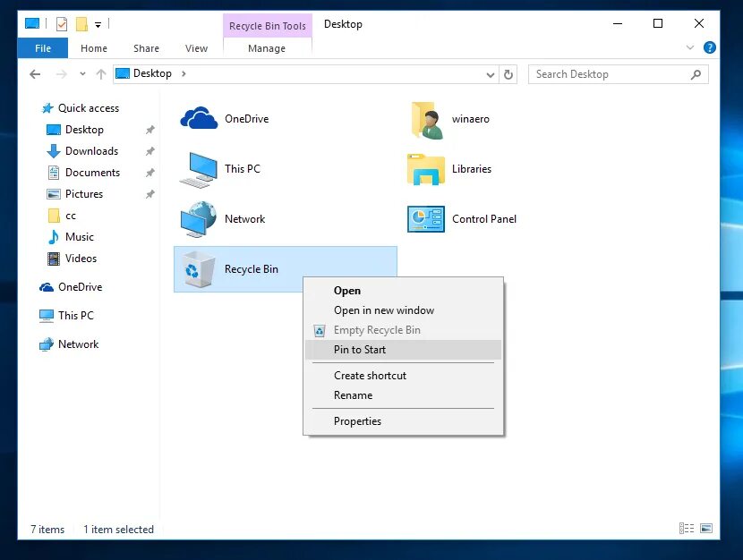Click the 7 items status bar text
This screenshot has width=743, height=560.
(x=47, y=530)
